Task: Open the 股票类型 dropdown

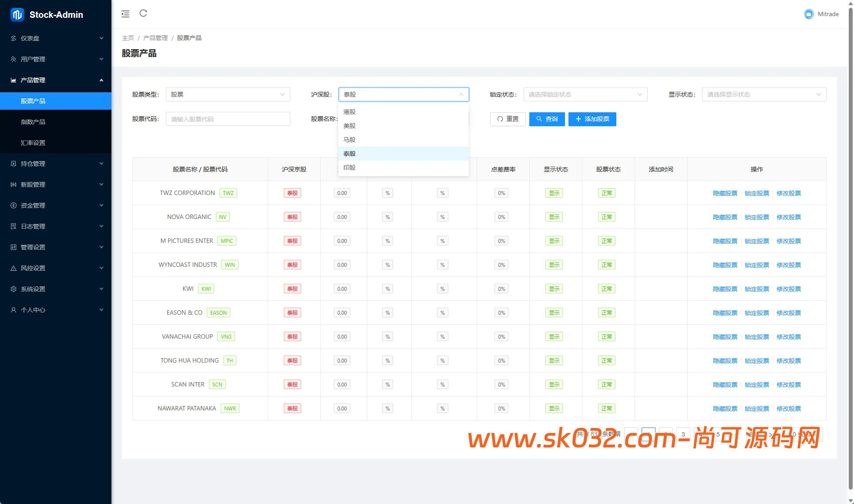Action: click(x=228, y=94)
